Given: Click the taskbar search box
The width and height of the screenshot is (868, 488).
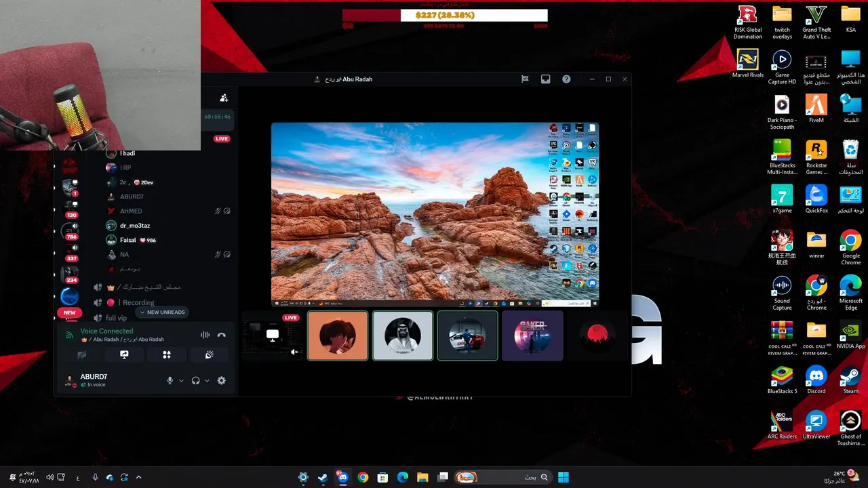Looking at the screenshot, I should (x=503, y=477).
